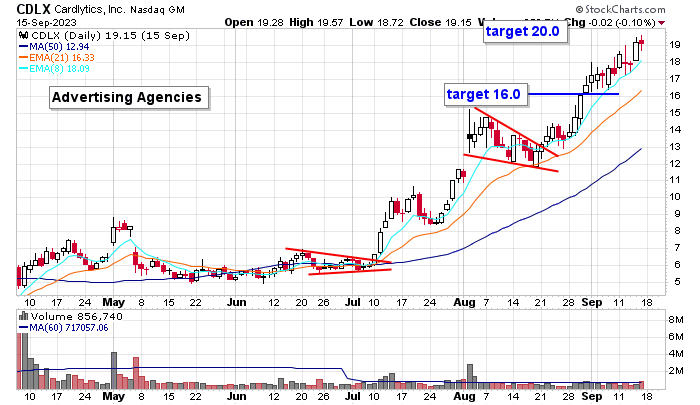The image size is (700, 405).
Task: Click the 16 price axis label
Action: click(x=675, y=96)
